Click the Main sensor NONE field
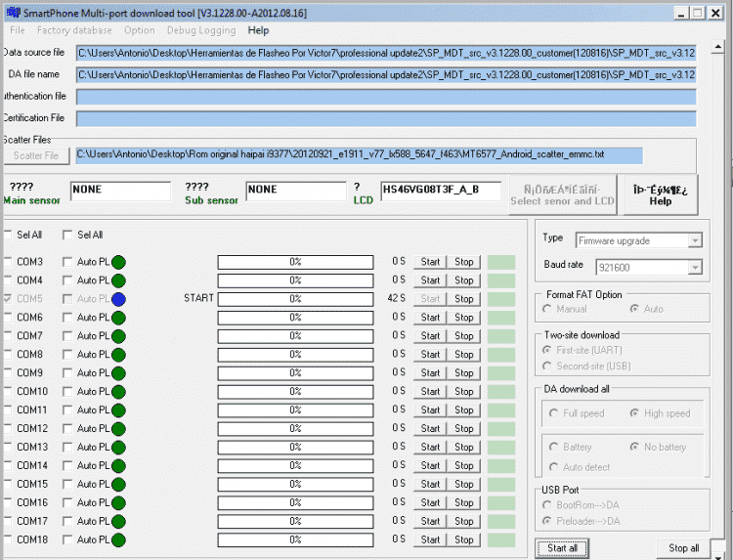 120,192
